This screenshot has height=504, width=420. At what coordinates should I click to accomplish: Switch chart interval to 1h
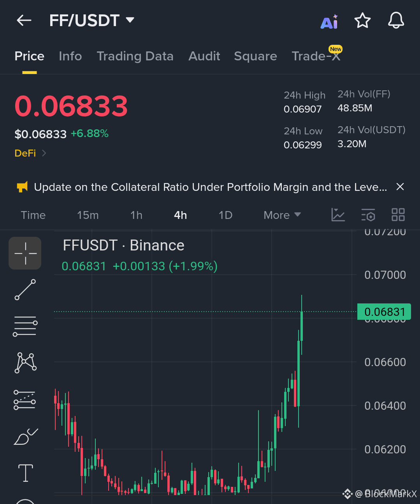(136, 215)
